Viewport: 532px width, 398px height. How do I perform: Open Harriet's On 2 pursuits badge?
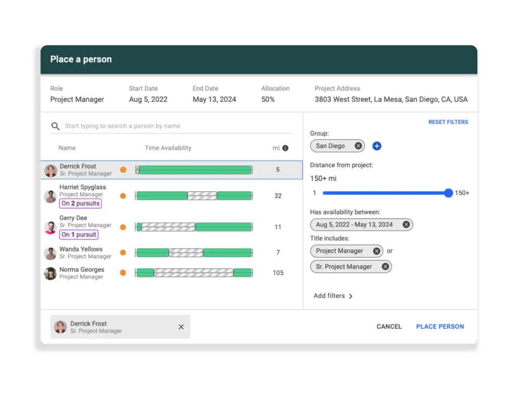(81, 204)
